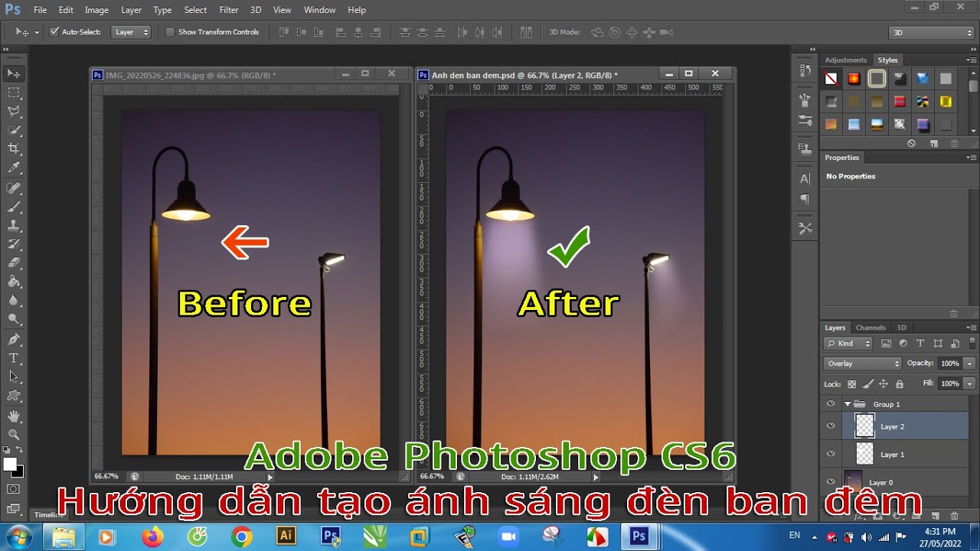Click the foreground color swatch

10,464
